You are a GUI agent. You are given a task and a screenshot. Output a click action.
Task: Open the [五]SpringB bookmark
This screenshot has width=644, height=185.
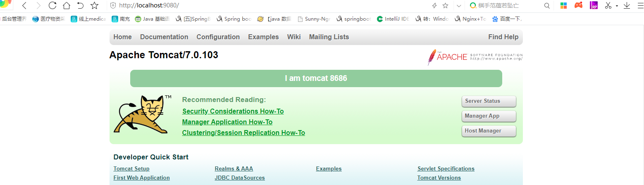[x=193, y=19]
